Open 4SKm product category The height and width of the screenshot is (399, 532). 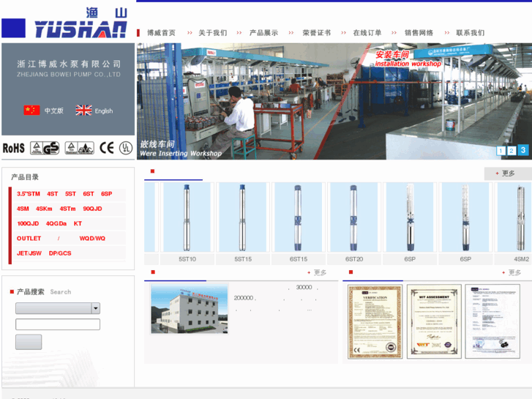44,209
